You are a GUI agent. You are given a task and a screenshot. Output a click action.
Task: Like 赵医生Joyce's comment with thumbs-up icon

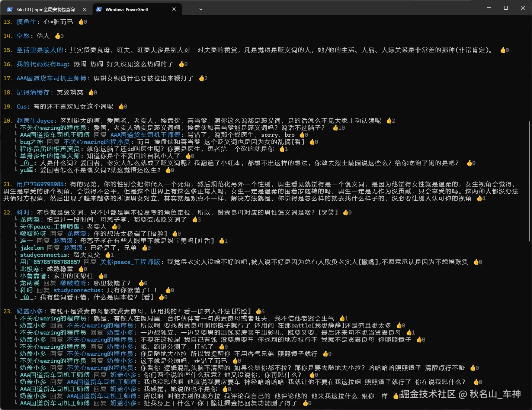coord(389,120)
